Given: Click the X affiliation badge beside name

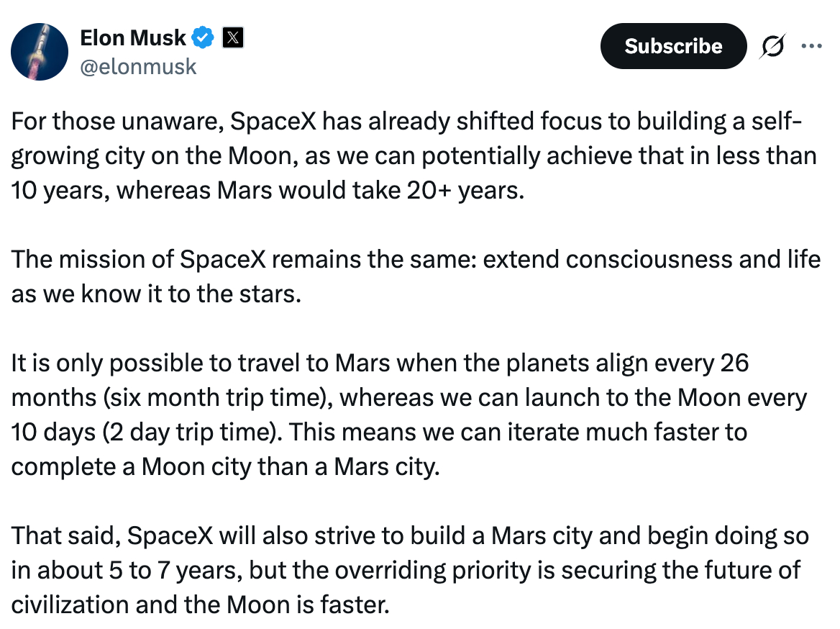Looking at the screenshot, I should [232, 37].
